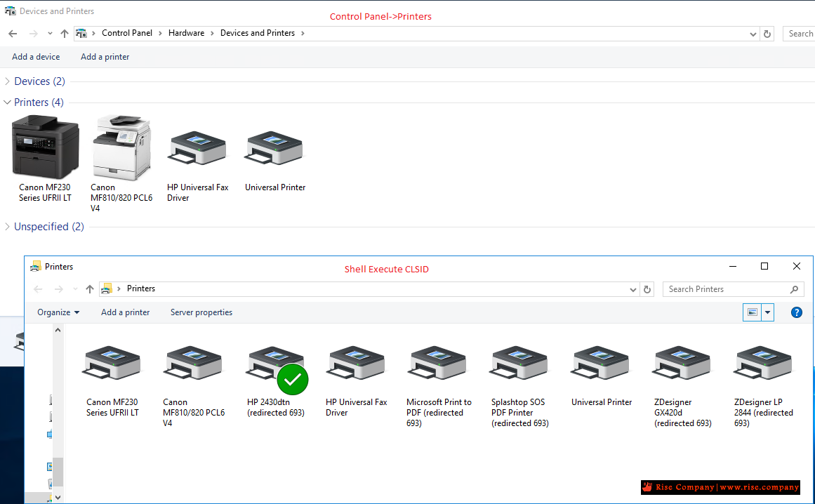Click Hardware breadcrumb

186,33
